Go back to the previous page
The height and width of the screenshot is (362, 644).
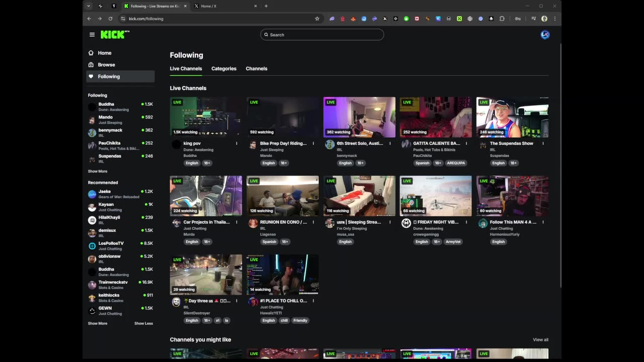click(x=89, y=19)
